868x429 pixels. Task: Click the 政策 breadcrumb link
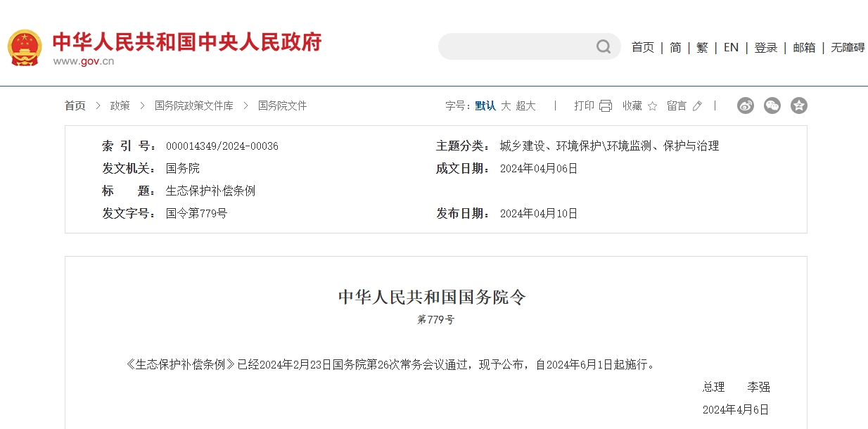click(x=120, y=105)
